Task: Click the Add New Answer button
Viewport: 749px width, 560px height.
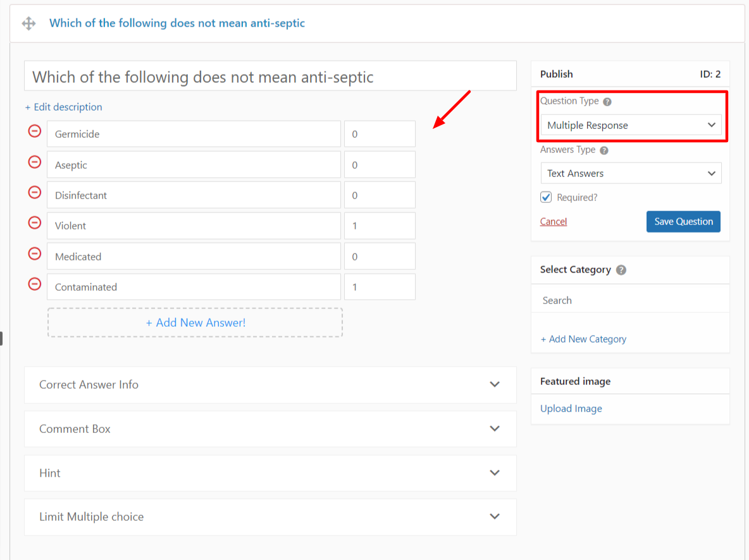Action: [195, 322]
